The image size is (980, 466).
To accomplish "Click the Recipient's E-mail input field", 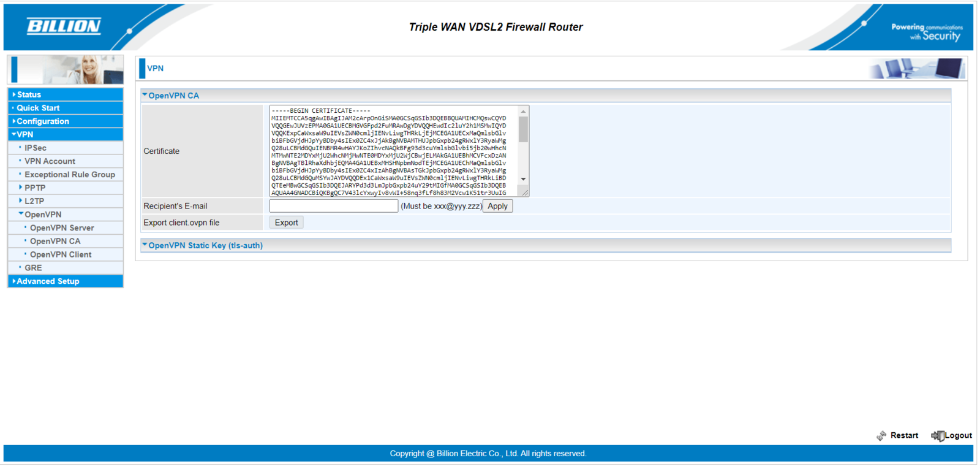I will click(333, 206).
